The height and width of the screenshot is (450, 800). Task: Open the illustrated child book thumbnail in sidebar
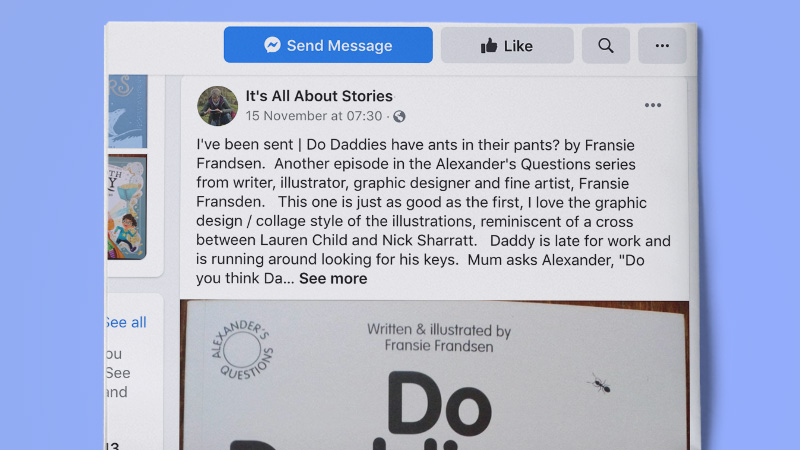(x=127, y=207)
